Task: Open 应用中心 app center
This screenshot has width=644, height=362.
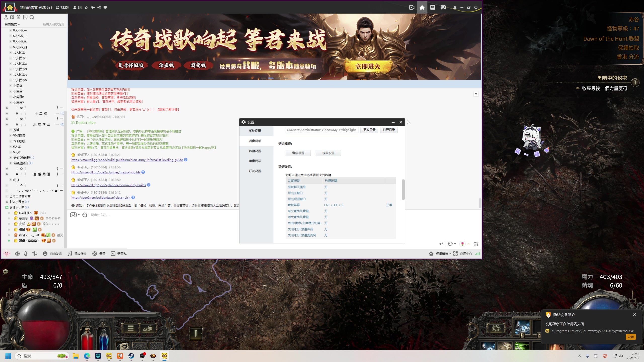Action: point(463,254)
